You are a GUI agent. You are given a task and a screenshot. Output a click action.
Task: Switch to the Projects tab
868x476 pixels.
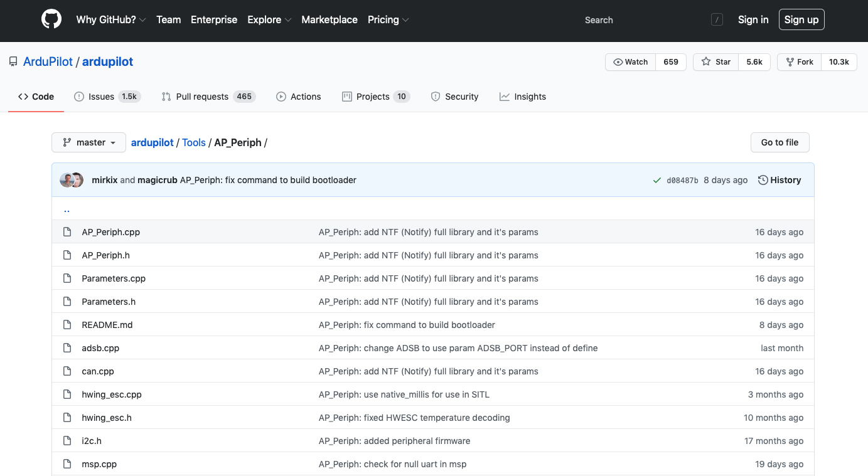coord(376,97)
